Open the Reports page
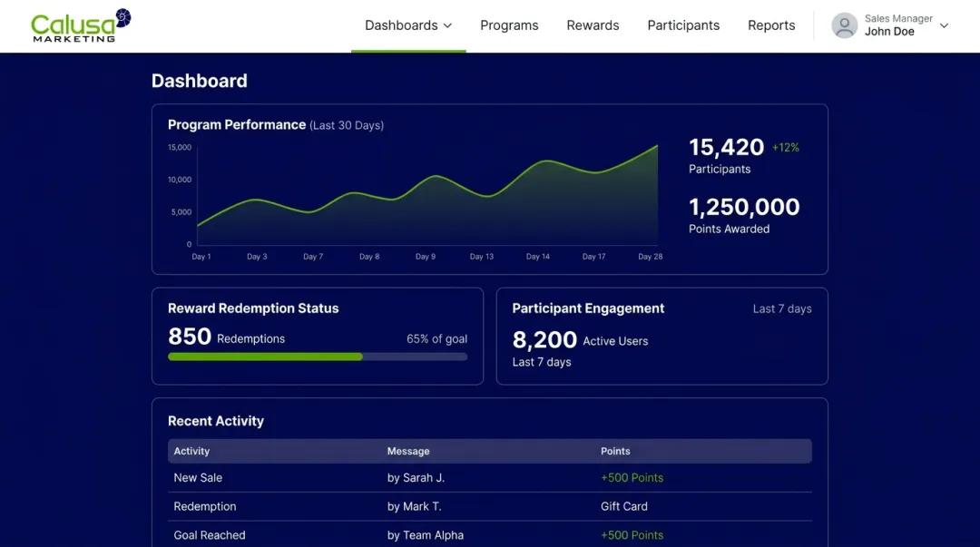The width and height of the screenshot is (980, 547). pos(771,25)
